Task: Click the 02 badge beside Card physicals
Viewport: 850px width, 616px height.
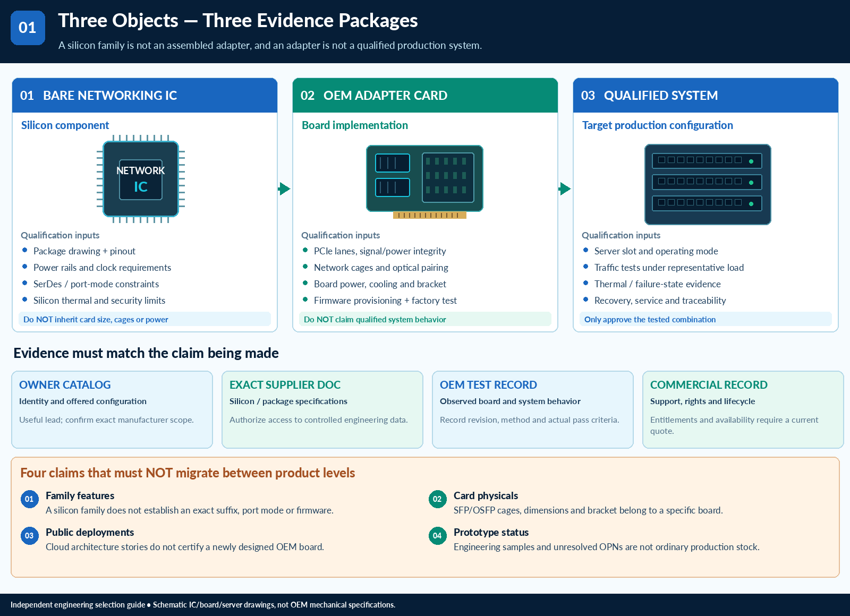Action: [437, 499]
